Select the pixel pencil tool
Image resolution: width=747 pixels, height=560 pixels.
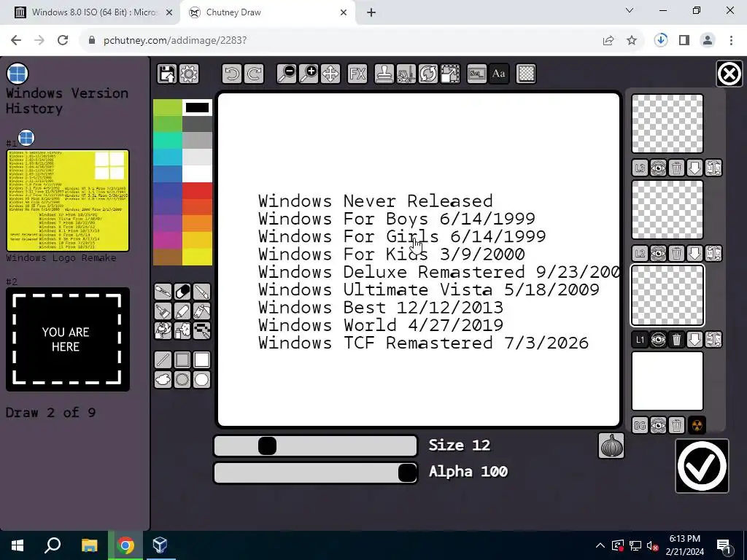pyautogui.click(x=202, y=330)
